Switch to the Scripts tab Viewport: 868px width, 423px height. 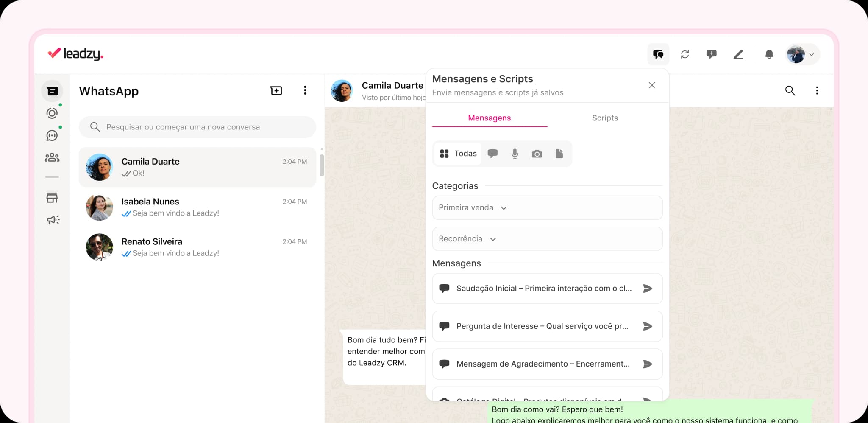pos(605,118)
